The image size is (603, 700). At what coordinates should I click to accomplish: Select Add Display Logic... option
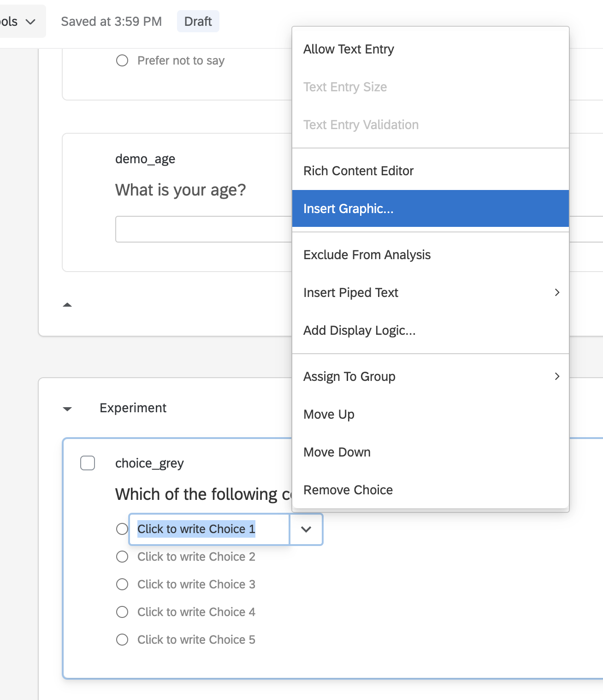[430, 331]
